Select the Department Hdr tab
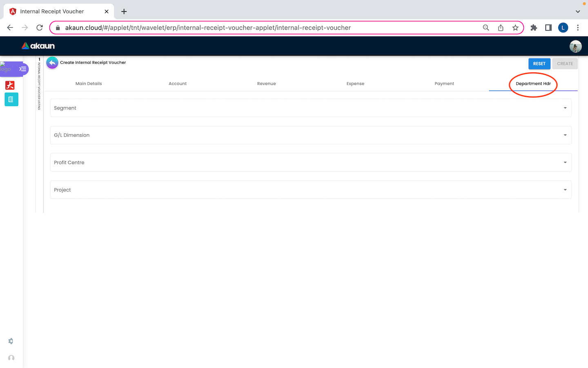The image size is (588, 368). click(533, 83)
